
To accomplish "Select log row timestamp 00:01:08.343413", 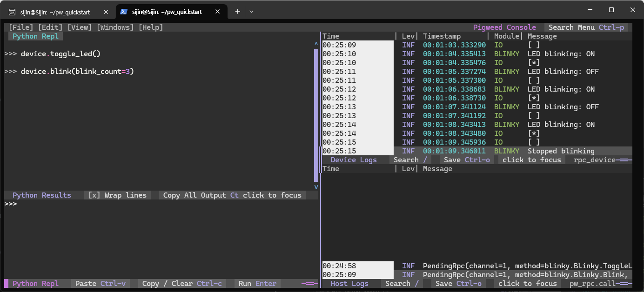I will (x=477, y=125).
